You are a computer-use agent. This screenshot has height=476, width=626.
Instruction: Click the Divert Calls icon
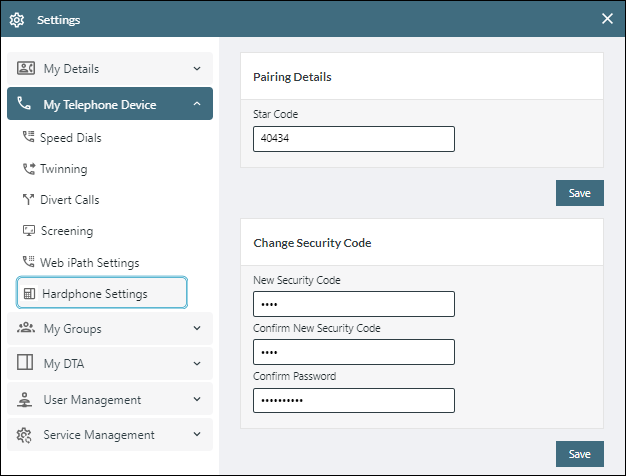point(29,200)
